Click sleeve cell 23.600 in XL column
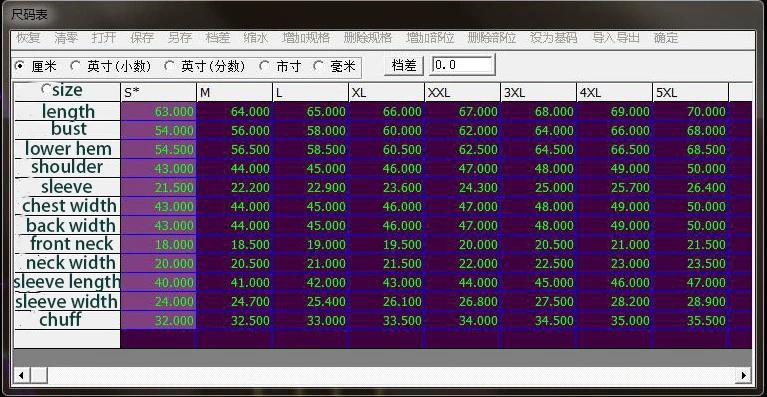Viewport: 767px width, 397px height. (386, 187)
